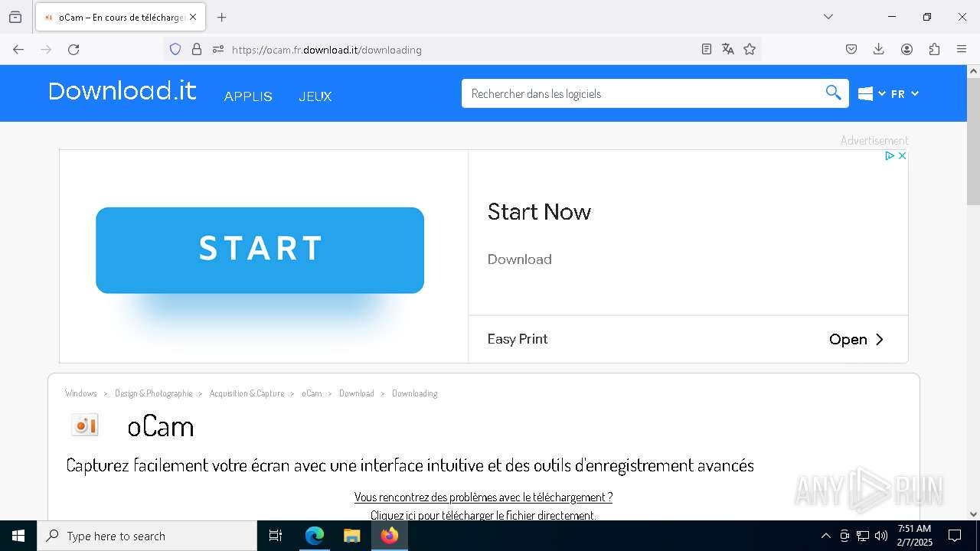Click the scrollbar up arrow
This screenshot has height=551, width=980.
click(973, 71)
